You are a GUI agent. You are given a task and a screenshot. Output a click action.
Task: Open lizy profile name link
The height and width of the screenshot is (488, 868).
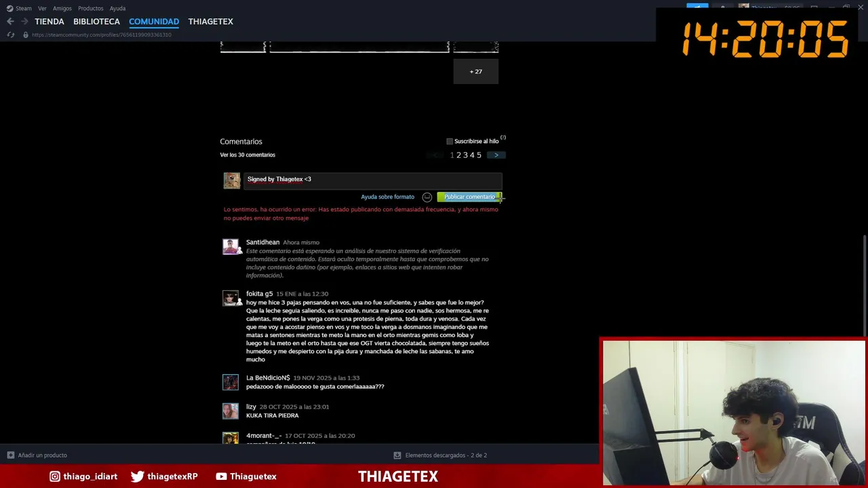tap(251, 407)
